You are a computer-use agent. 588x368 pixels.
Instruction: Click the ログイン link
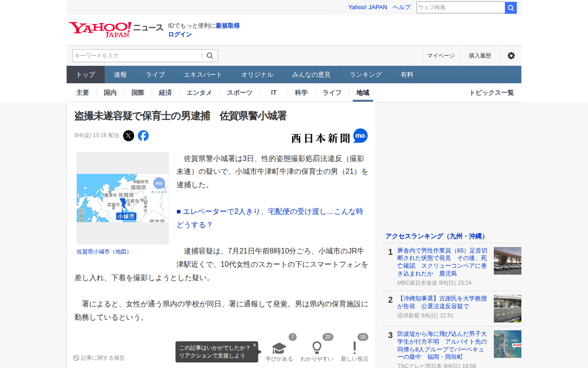click(x=180, y=34)
